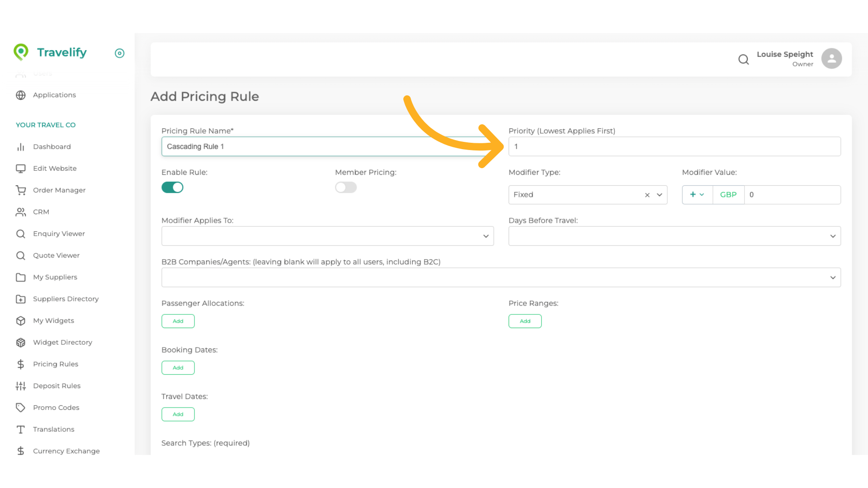
Task: Open the Deposit Rules section
Action: pyautogui.click(x=57, y=385)
